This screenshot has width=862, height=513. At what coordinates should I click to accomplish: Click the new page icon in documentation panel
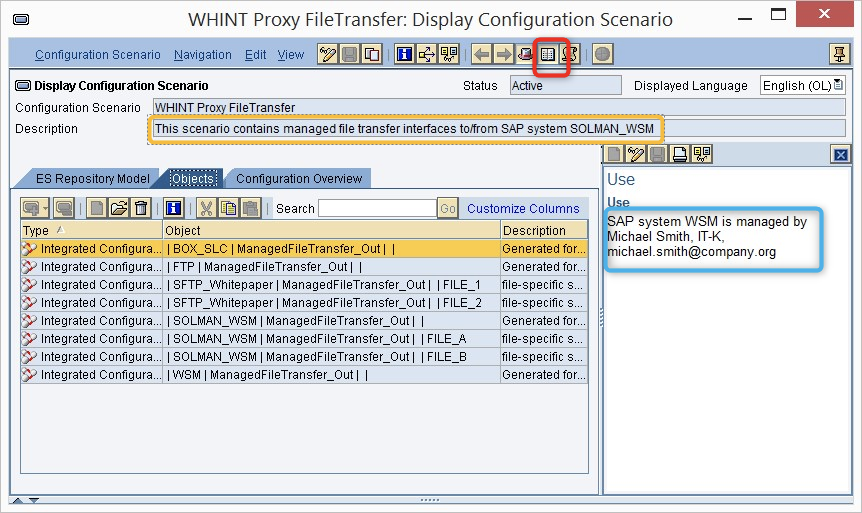pos(614,155)
